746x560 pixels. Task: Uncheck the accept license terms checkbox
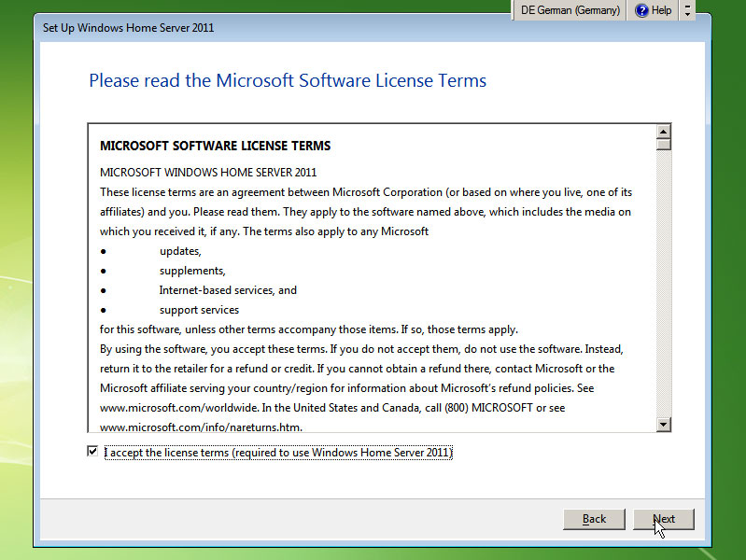tap(92, 451)
